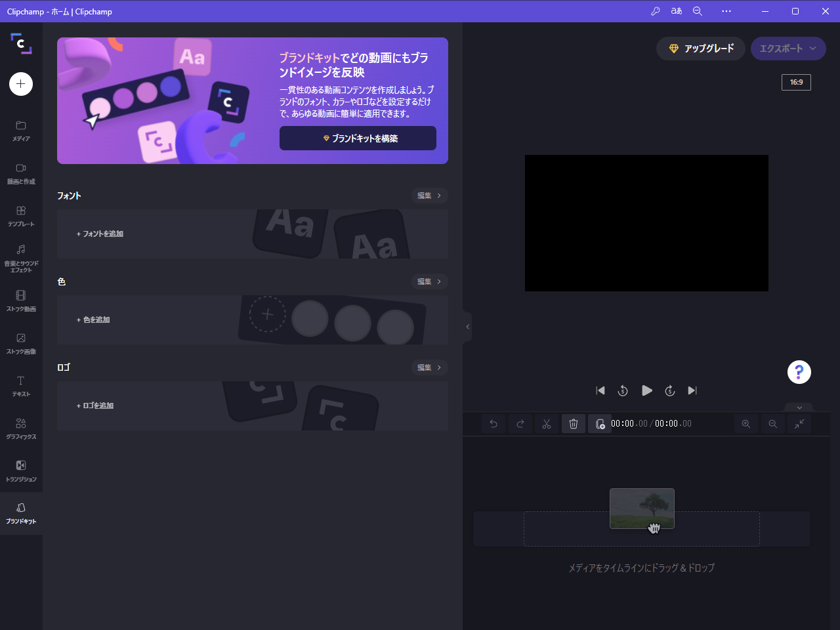Click the Clipchamp logo icon
The image size is (840, 630).
coord(21,43)
